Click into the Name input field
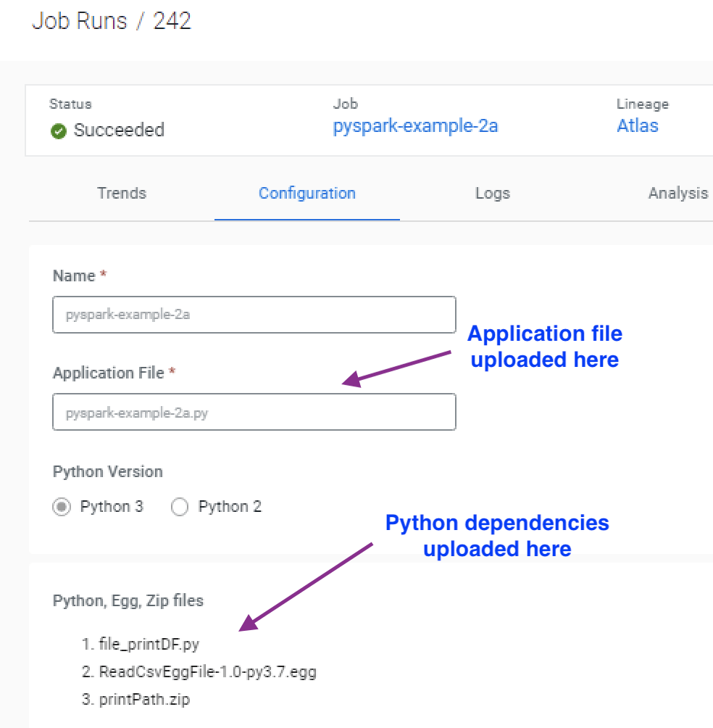713x728 pixels. coord(254,315)
